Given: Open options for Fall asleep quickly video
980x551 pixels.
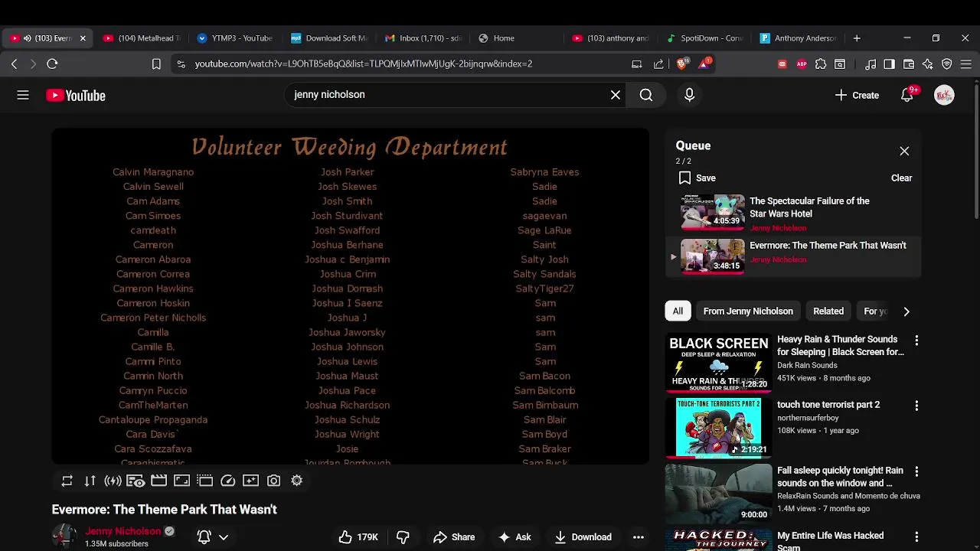Looking at the screenshot, I should [x=916, y=471].
